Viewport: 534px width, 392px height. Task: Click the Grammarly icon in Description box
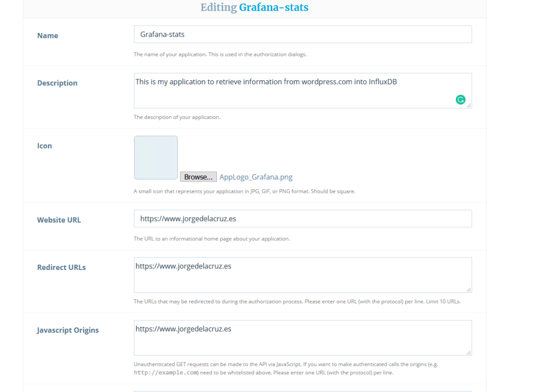coord(460,100)
